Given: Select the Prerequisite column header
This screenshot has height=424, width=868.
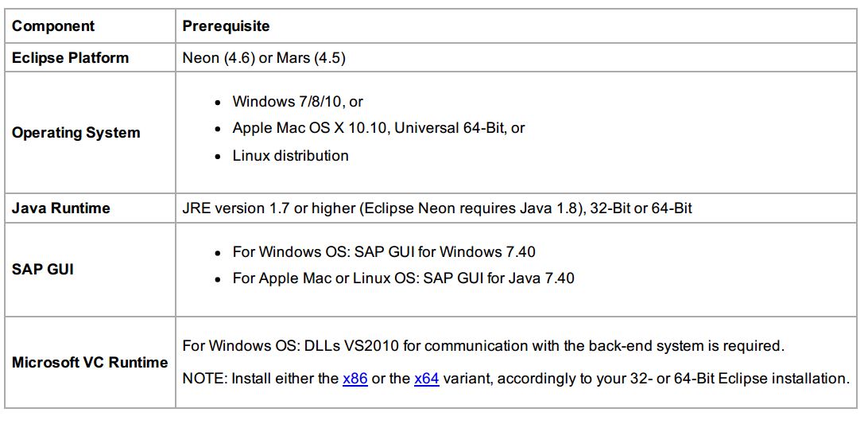Looking at the screenshot, I should [x=226, y=26].
